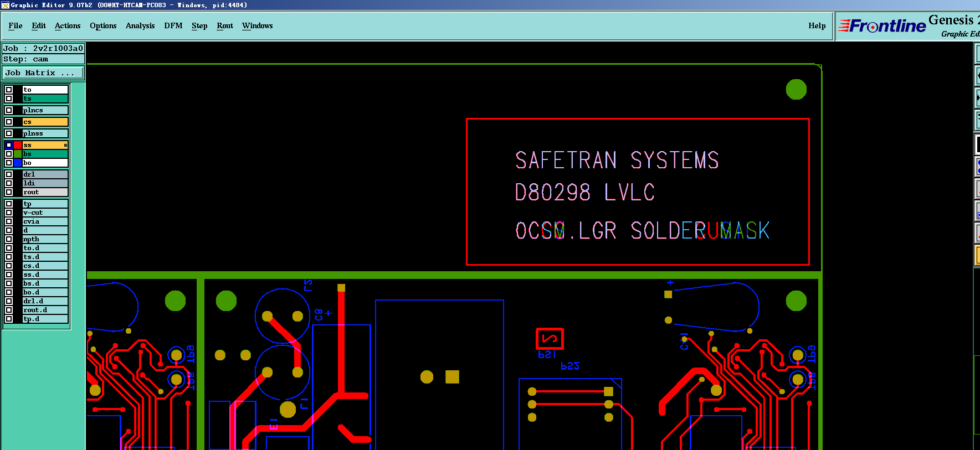Toggle the 'ts' layer checkbox

tap(9, 99)
